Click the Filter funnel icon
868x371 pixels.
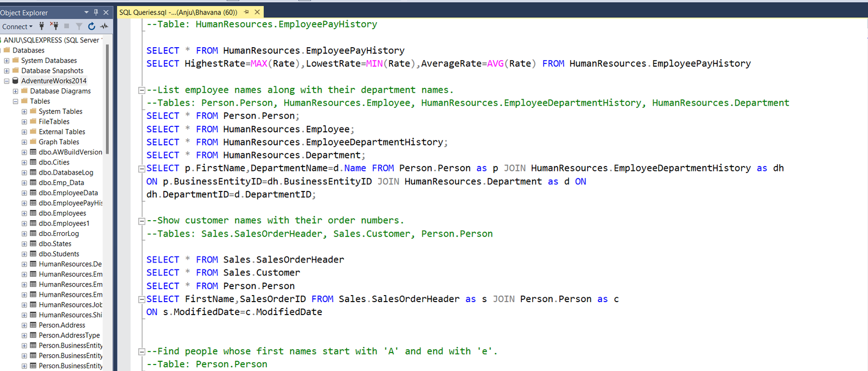click(x=79, y=26)
